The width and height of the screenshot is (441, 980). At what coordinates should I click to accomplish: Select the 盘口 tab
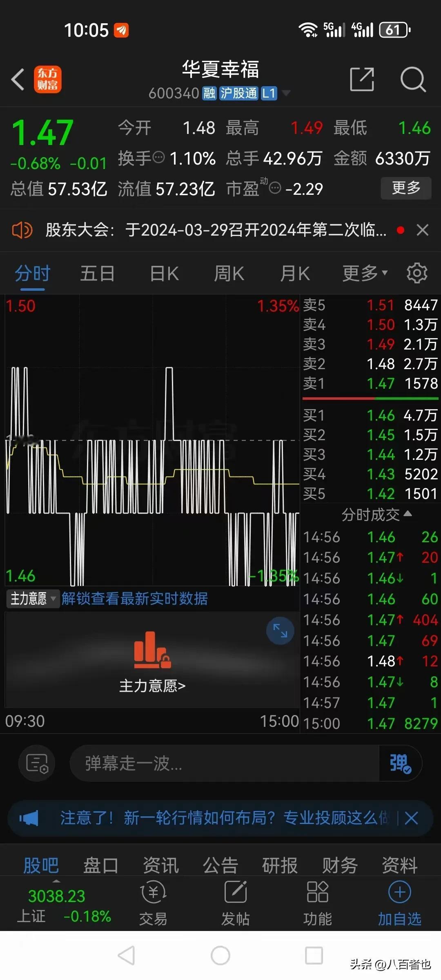click(x=100, y=865)
